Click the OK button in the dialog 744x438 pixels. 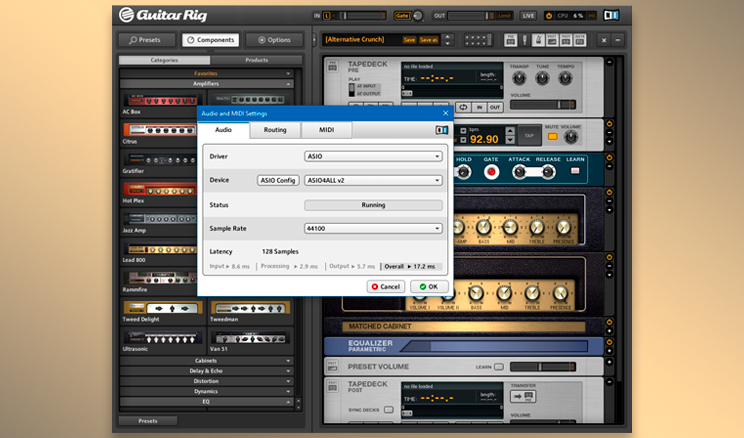426,287
